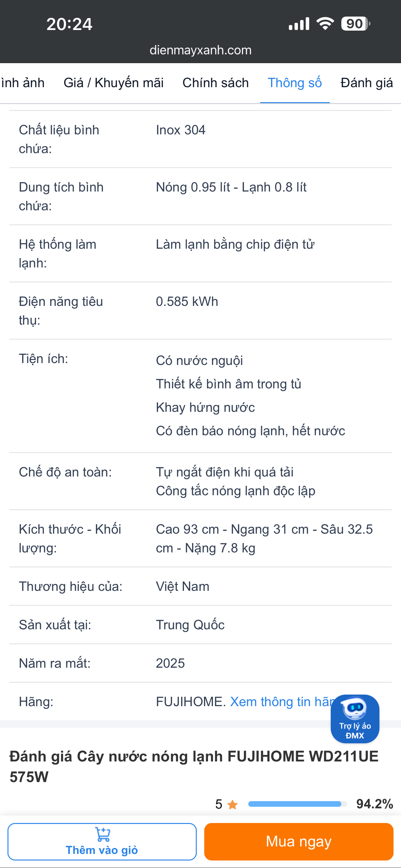
Task: Open the Trợ lý ảo ĐMX chatbot
Action: (355, 718)
